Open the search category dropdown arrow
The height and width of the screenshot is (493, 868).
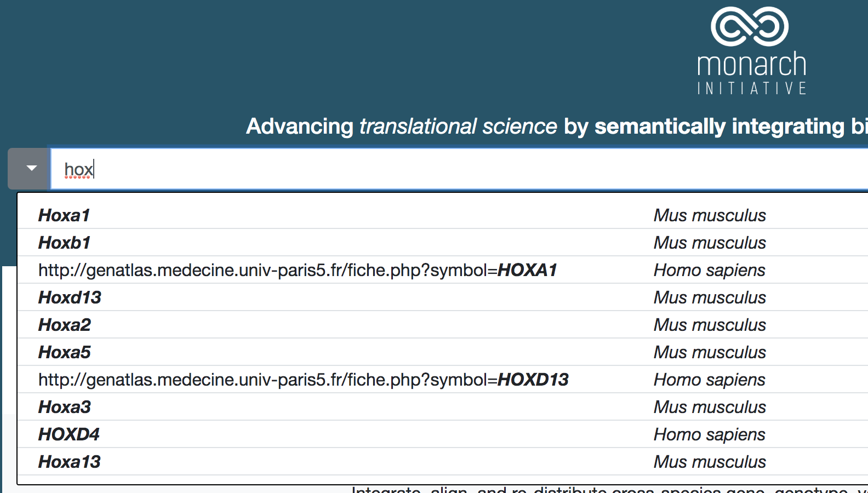pyautogui.click(x=31, y=169)
